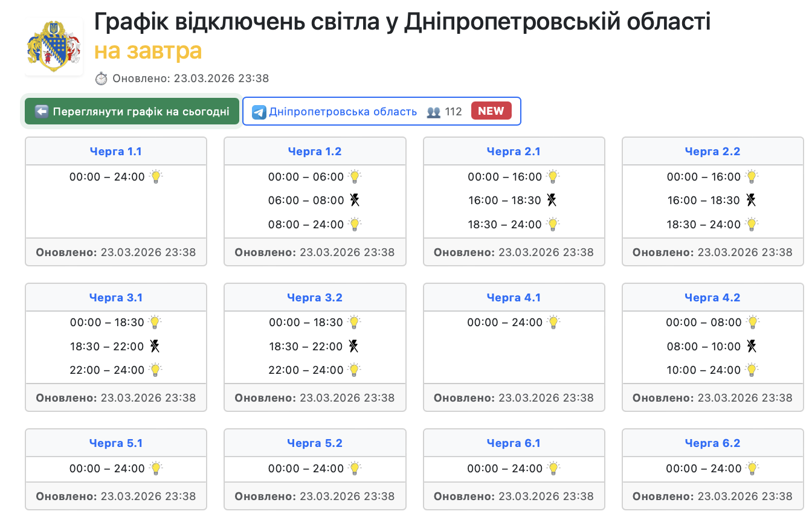Click the light bulb icon in Черга 1.1
This screenshot has width=812, height=517.
pyautogui.click(x=156, y=177)
